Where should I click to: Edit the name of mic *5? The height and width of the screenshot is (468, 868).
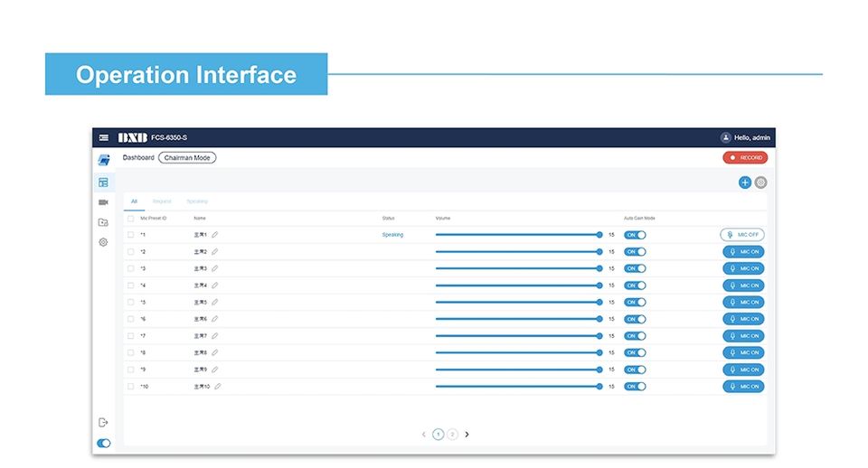[x=215, y=302]
